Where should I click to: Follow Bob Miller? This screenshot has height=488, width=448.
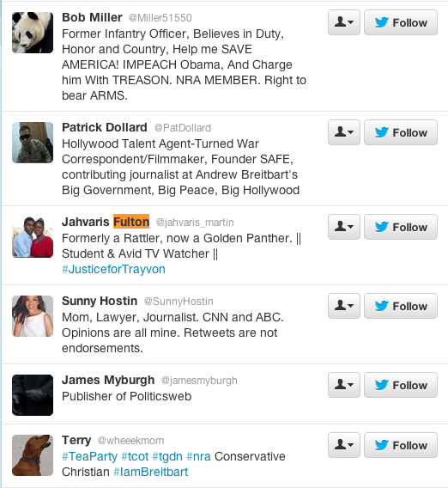(401, 22)
